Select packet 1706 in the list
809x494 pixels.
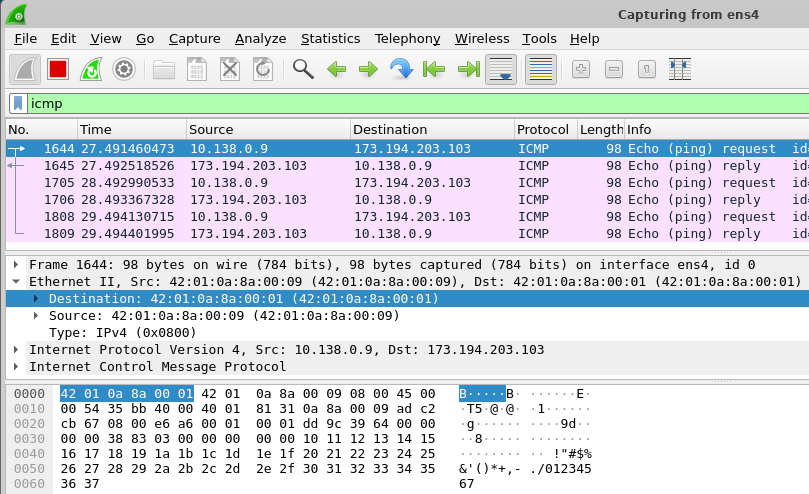coord(408,200)
